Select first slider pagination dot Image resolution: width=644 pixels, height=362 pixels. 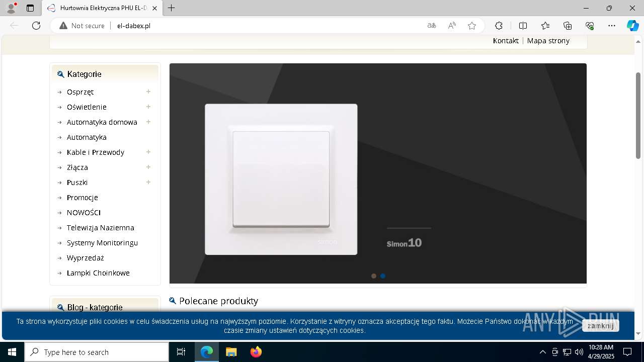point(373,276)
